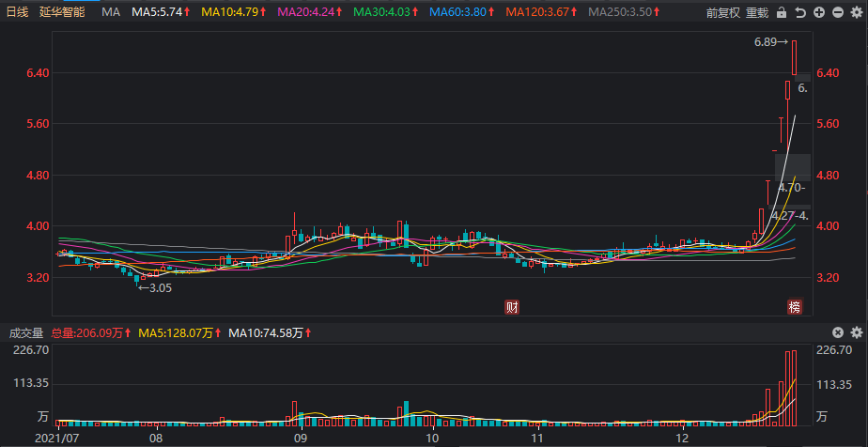Click the 12 month axis label
This screenshot has width=868, height=447.
point(683,438)
